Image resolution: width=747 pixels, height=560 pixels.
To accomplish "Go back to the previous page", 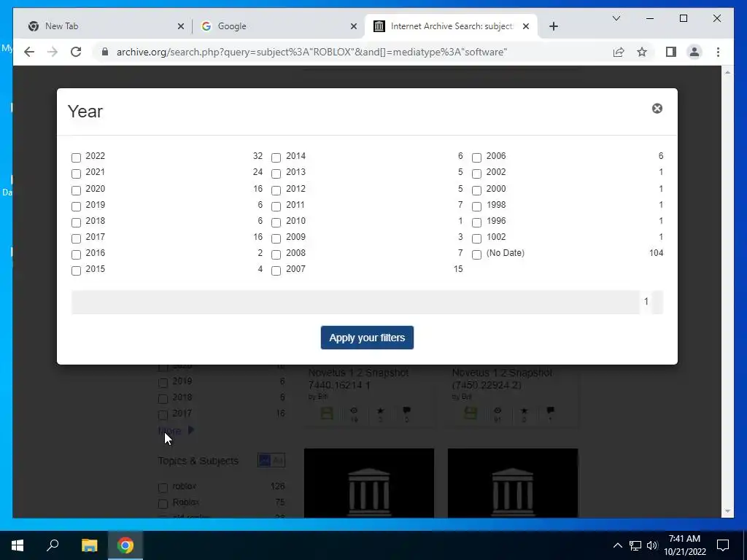I will coord(29,52).
